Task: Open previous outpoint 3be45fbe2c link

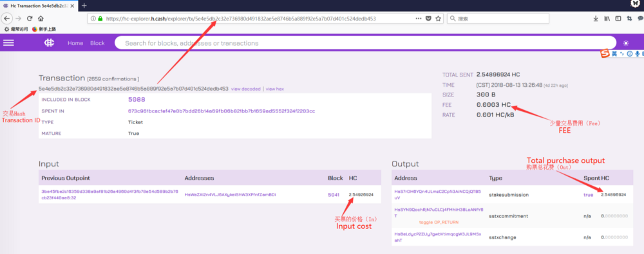Action: tap(109, 194)
